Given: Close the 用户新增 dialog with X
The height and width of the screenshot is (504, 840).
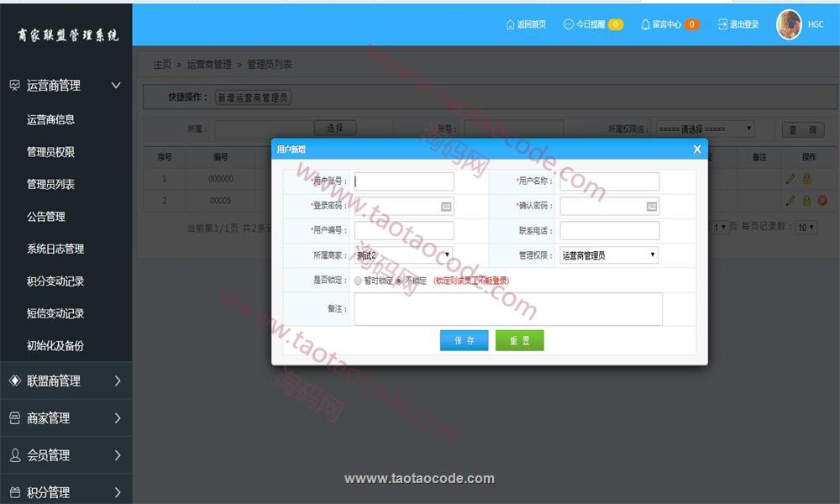Looking at the screenshot, I should 696,150.
